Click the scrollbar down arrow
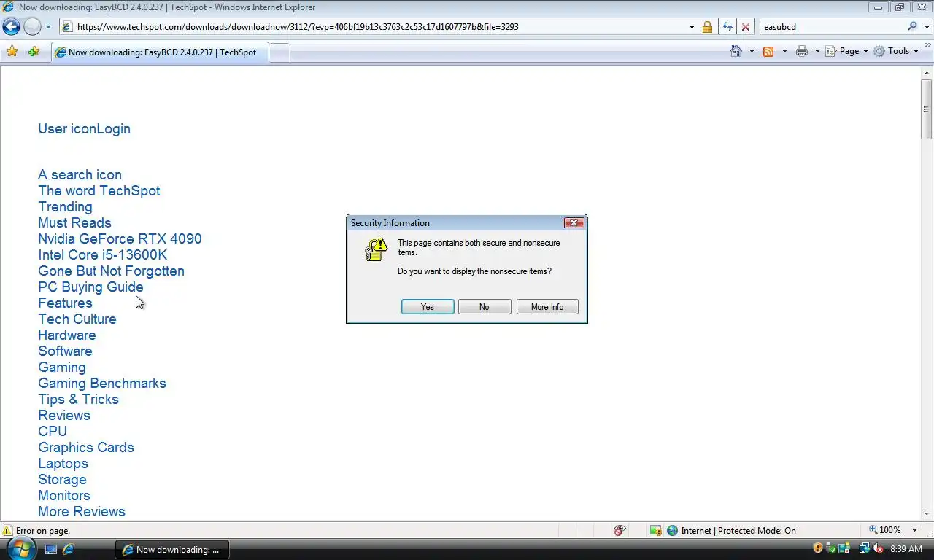934x560 pixels. click(927, 514)
